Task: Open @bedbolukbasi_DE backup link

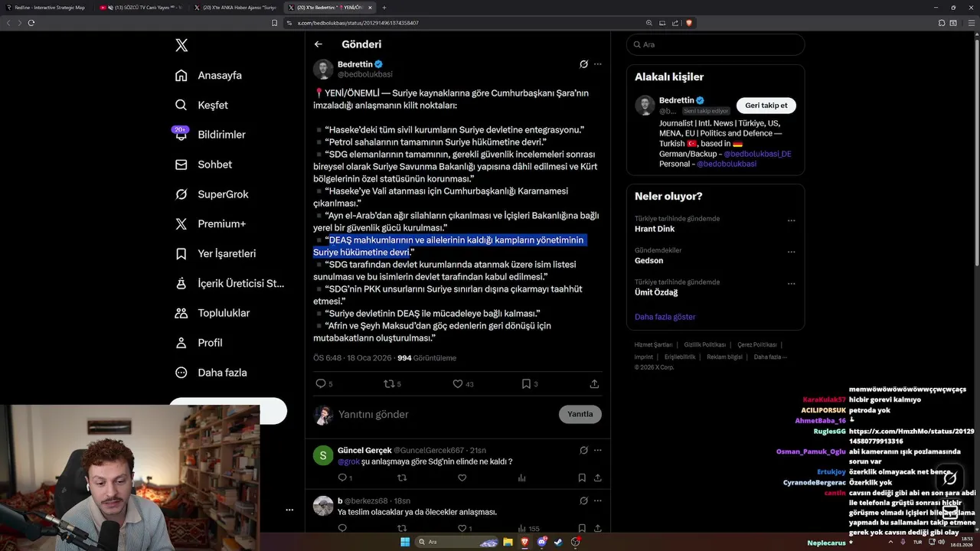Action: point(757,154)
